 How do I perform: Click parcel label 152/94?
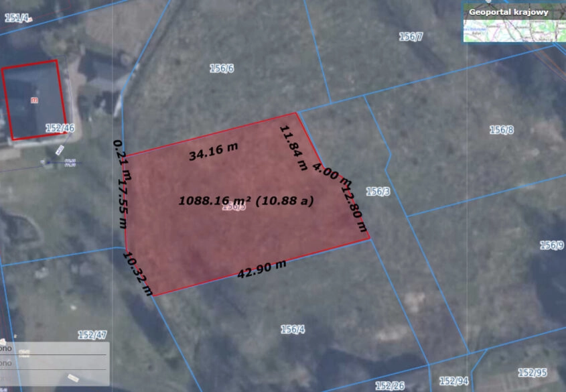(x=453, y=381)
